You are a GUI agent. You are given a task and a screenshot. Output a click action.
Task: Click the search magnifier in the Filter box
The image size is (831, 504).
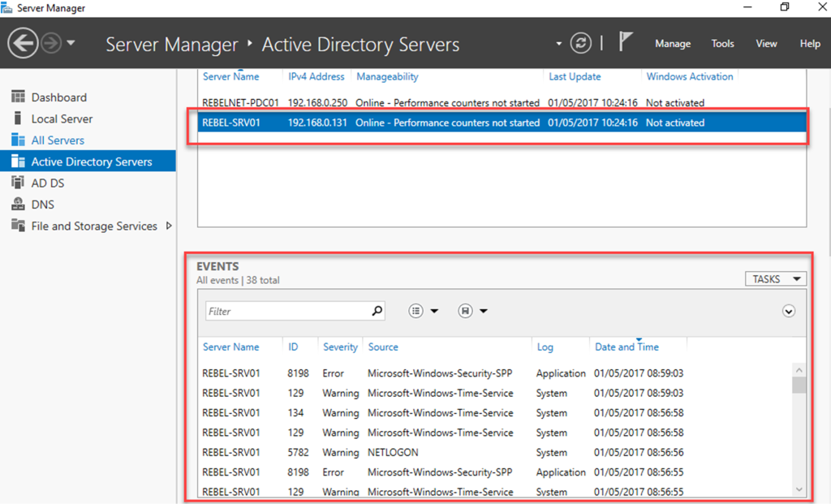376,310
